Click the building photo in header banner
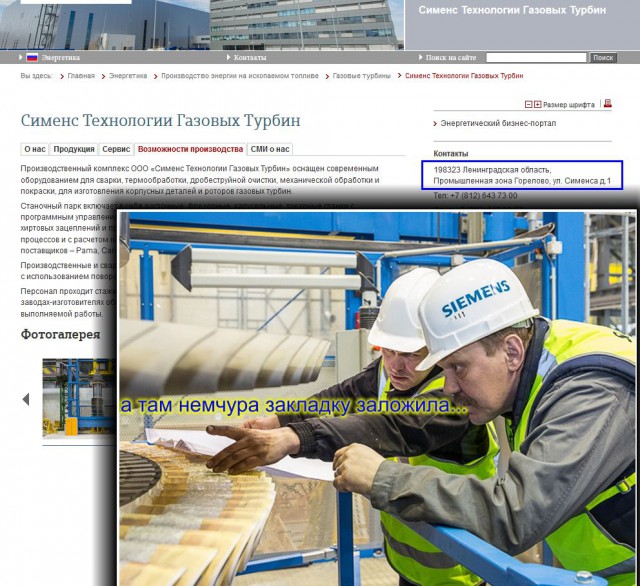This screenshot has width=640, height=586. (202, 25)
